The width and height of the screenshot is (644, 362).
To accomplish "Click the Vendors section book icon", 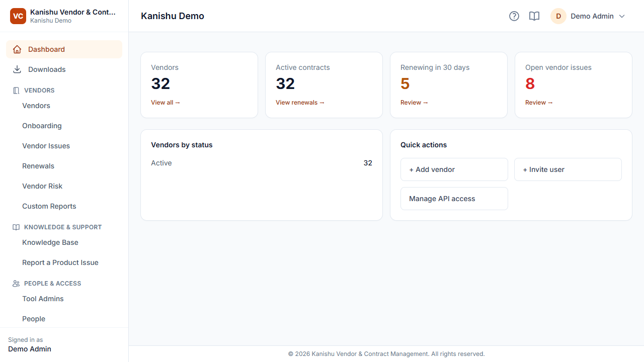I will 16,90.
